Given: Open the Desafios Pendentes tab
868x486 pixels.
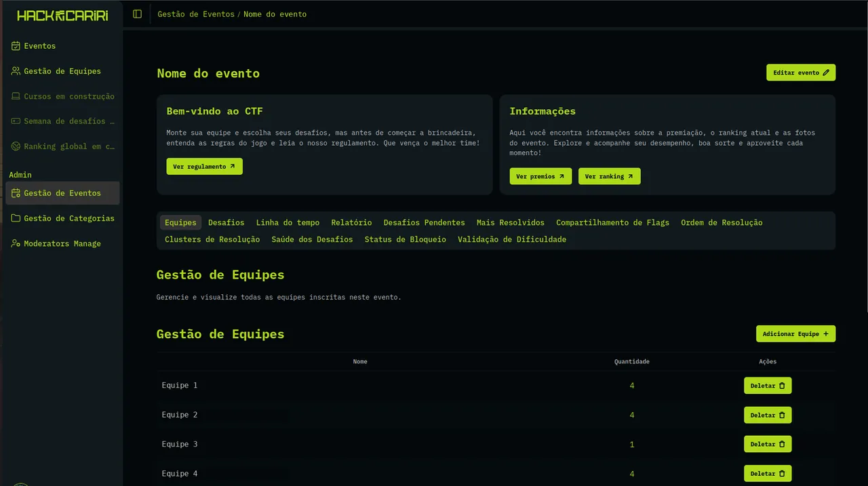Looking at the screenshot, I should coord(425,222).
